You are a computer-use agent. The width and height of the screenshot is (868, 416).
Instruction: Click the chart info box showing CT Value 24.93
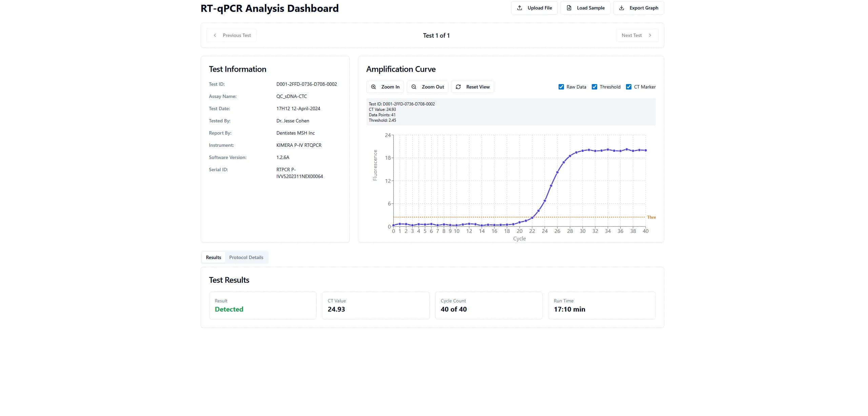[x=511, y=112]
